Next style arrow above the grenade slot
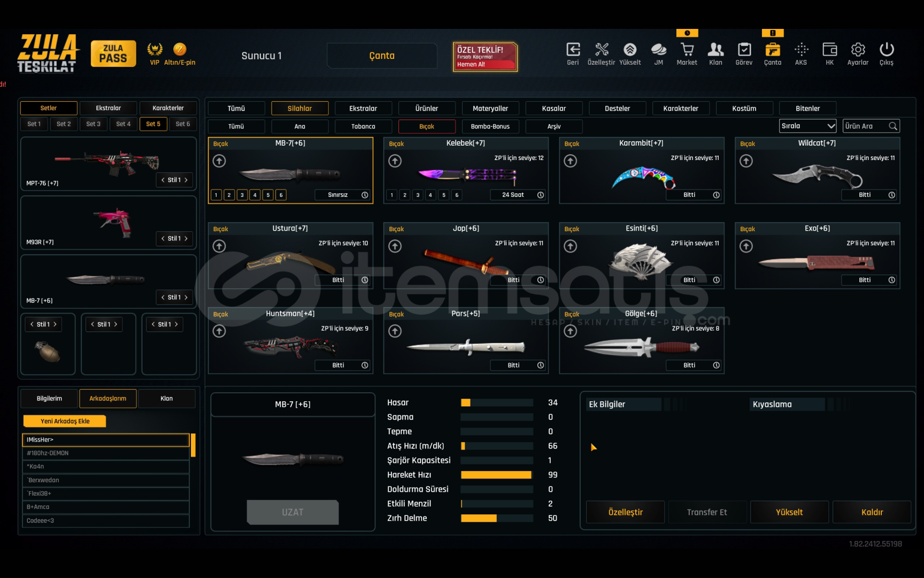 [55, 324]
